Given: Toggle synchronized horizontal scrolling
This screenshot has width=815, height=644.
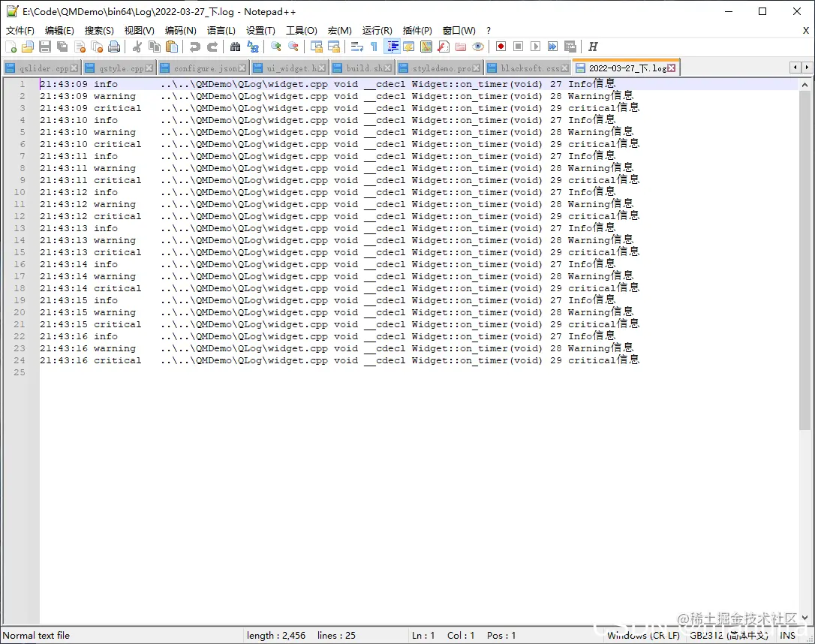Looking at the screenshot, I should [x=334, y=47].
